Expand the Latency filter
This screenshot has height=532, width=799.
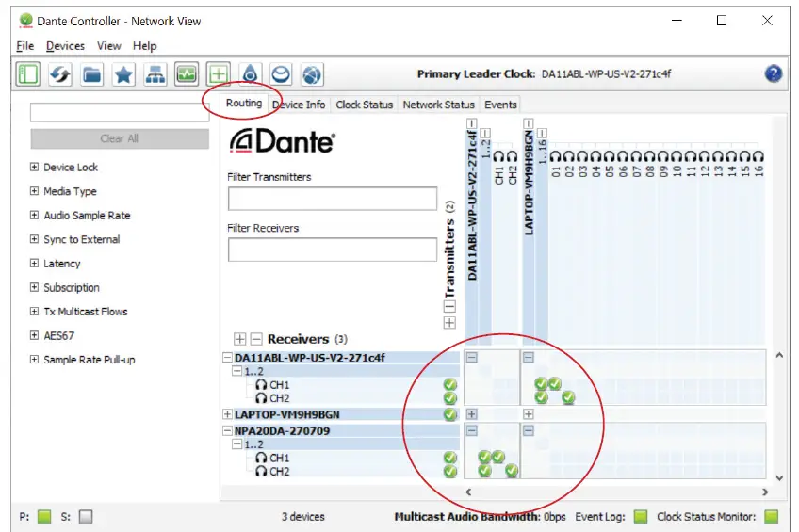click(x=34, y=264)
